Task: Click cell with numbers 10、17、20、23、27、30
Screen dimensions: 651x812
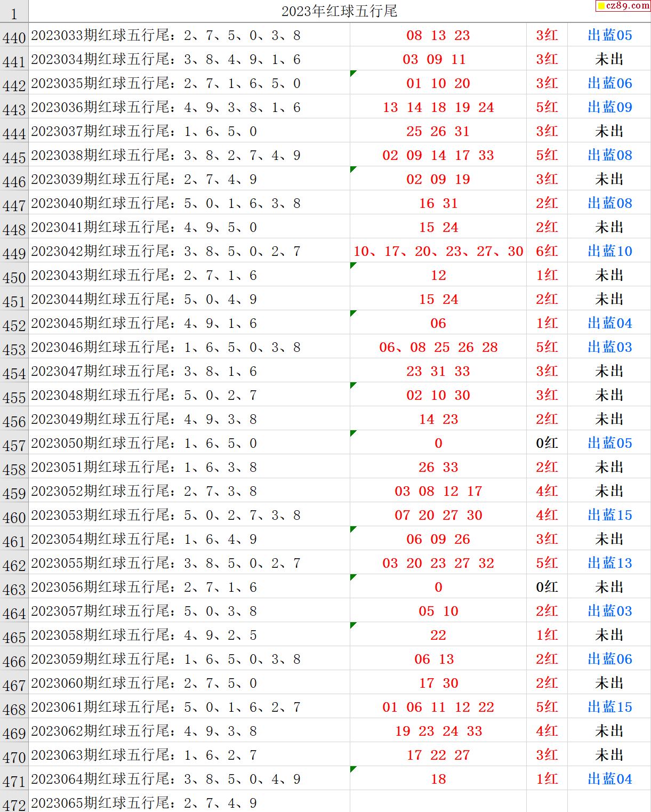Action: [x=438, y=251]
